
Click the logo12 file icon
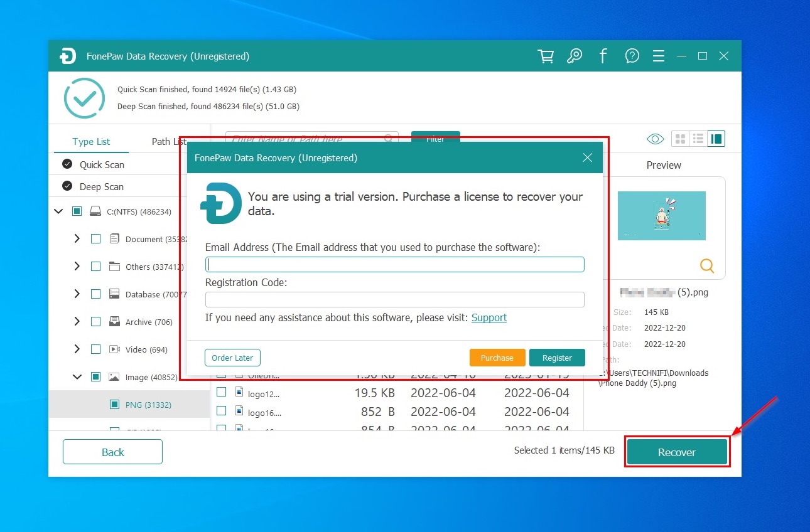[x=239, y=392]
